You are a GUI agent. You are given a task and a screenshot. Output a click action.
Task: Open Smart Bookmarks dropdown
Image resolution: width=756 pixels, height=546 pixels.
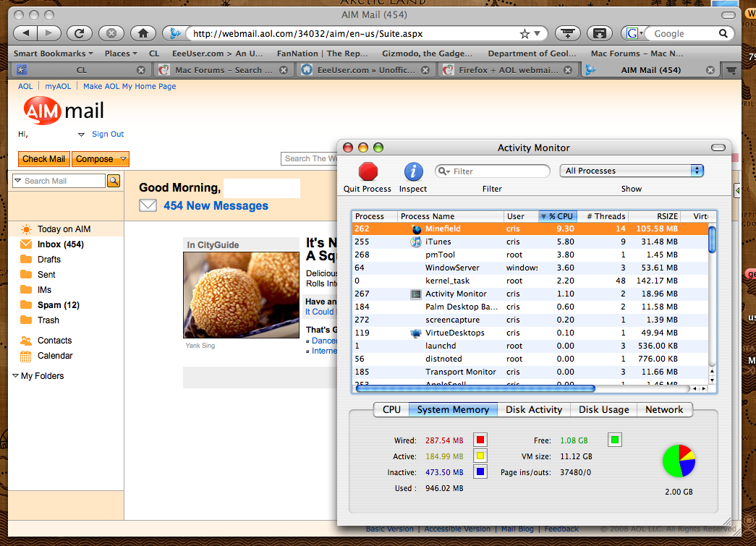[x=53, y=54]
